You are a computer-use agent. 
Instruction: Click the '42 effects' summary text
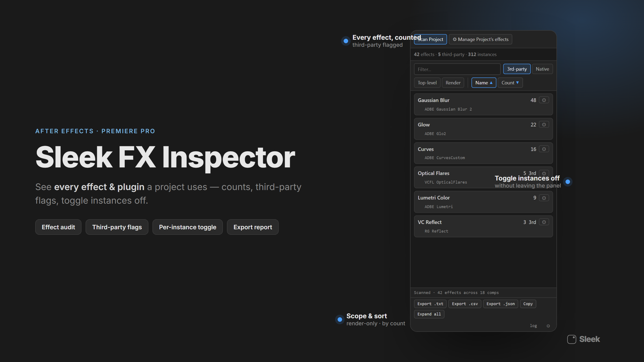[424, 54]
